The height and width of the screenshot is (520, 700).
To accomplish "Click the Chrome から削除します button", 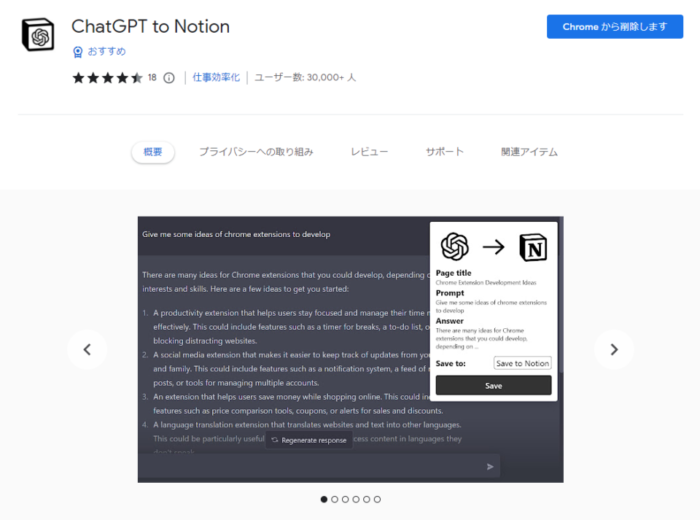I will point(615,27).
